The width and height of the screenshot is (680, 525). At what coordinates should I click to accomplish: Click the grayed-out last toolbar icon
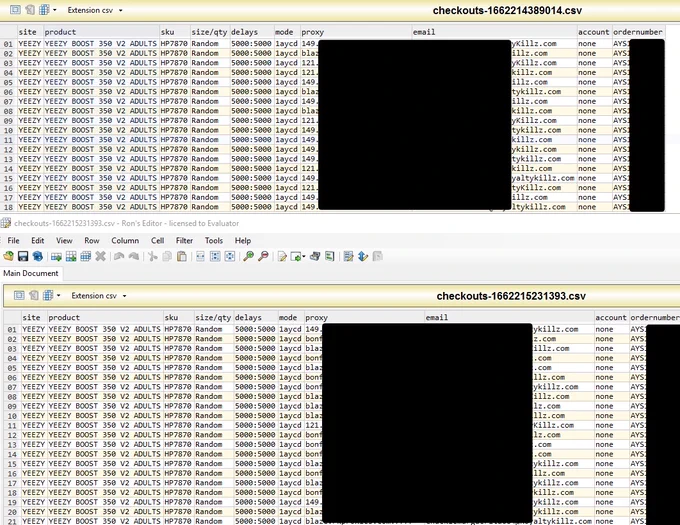point(378,256)
